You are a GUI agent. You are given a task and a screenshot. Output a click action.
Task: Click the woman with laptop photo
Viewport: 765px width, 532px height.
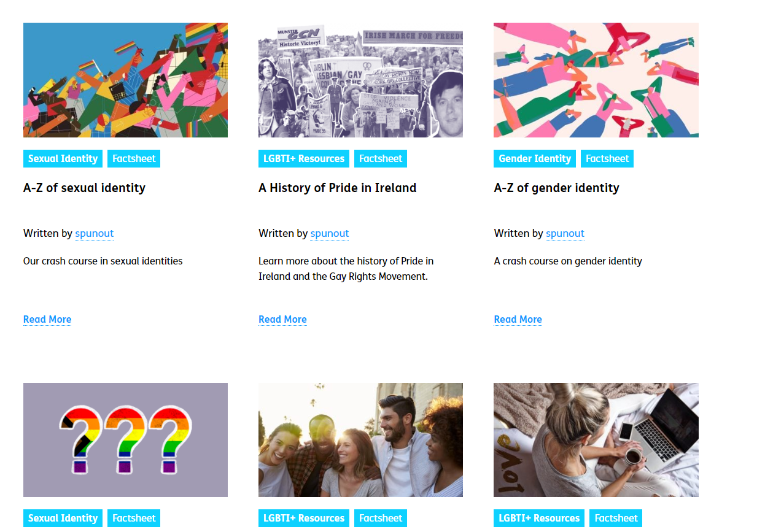[596, 439]
